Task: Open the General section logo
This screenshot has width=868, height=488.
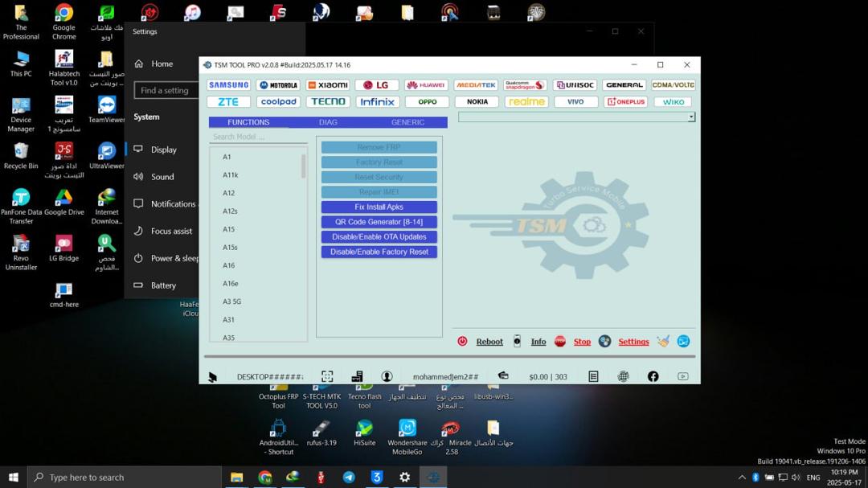Action: (624, 84)
